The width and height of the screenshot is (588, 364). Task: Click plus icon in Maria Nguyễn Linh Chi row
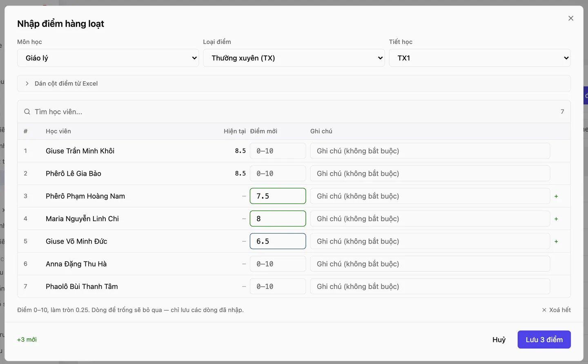(x=556, y=219)
